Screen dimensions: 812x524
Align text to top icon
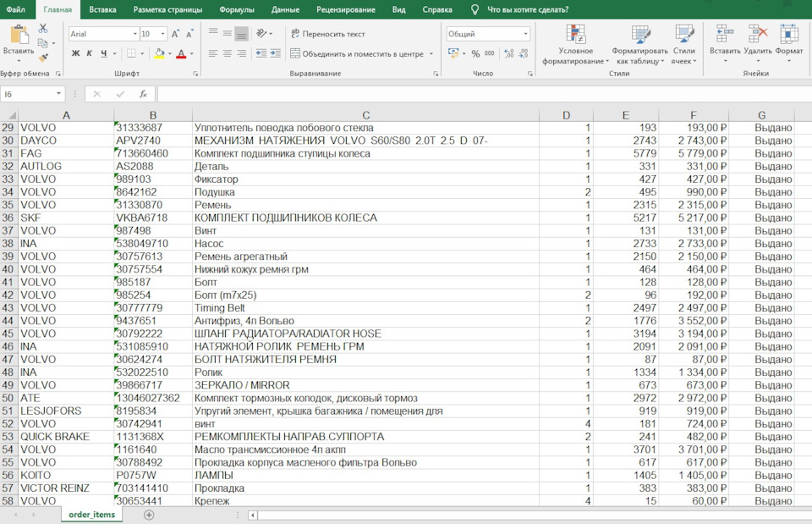click(213, 33)
